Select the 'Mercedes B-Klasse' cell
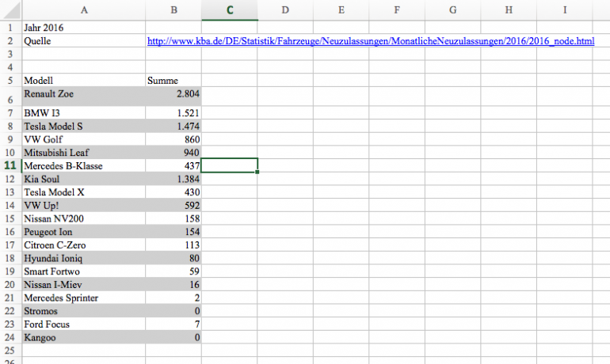This screenshot has height=364, width=610. tap(84, 166)
